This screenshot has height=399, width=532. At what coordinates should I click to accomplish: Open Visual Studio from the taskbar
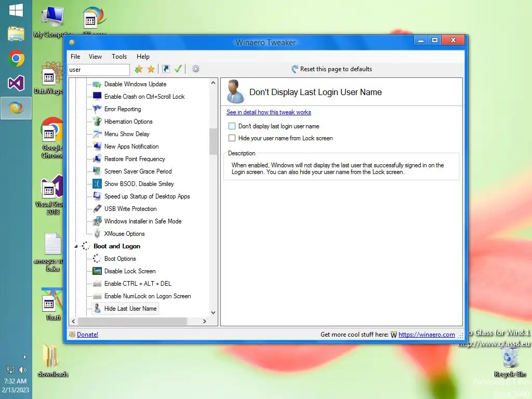coord(16,83)
